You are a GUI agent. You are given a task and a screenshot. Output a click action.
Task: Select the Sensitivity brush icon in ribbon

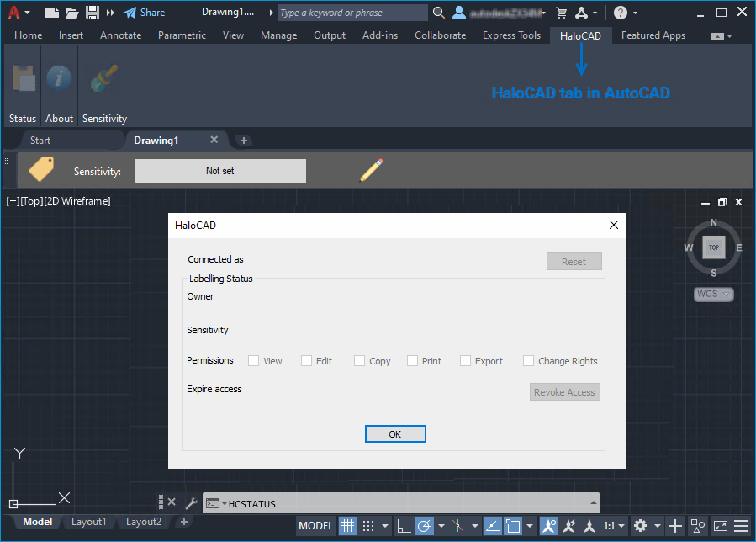click(104, 80)
